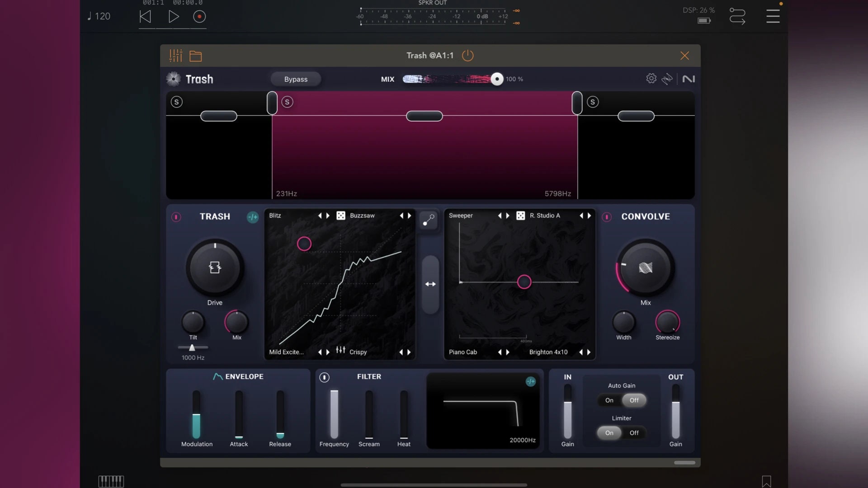Click the Heat slider
Viewport: 868px width, 488px height.
[x=404, y=414]
